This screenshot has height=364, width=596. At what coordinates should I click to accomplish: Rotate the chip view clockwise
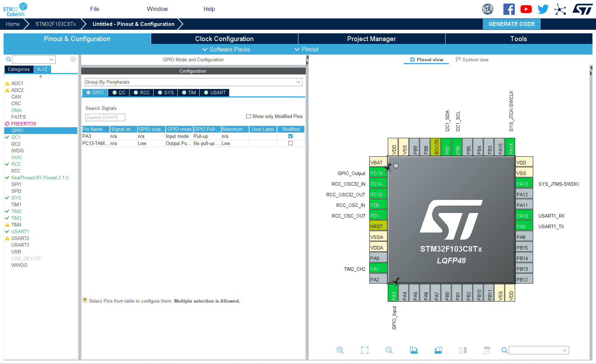[414, 350]
